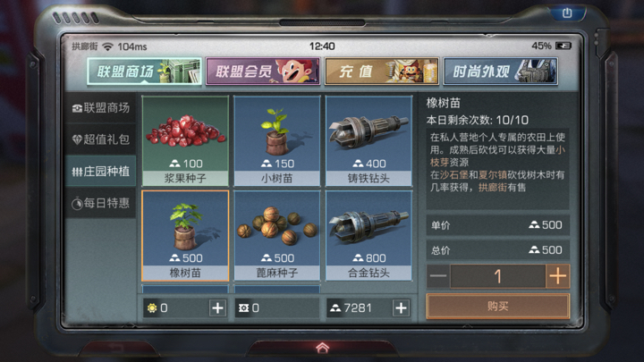Open the 联盟会员 membership tab
Viewport: 644px width, 362px height.
(x=263, y=72)
